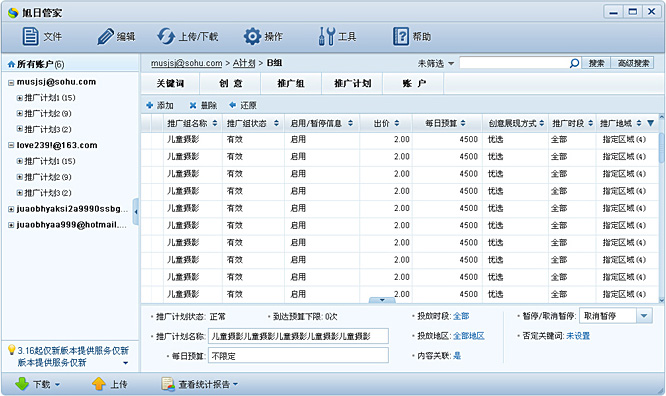Click the 内容关联 是 link
Viewport: 666px width, 396px height.
pos(457,356)
